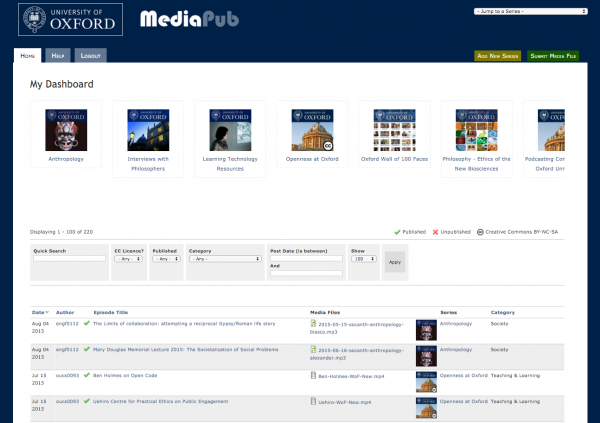600x423 pixels.
Task: Click the first Post Date input field
Action: 306,259
